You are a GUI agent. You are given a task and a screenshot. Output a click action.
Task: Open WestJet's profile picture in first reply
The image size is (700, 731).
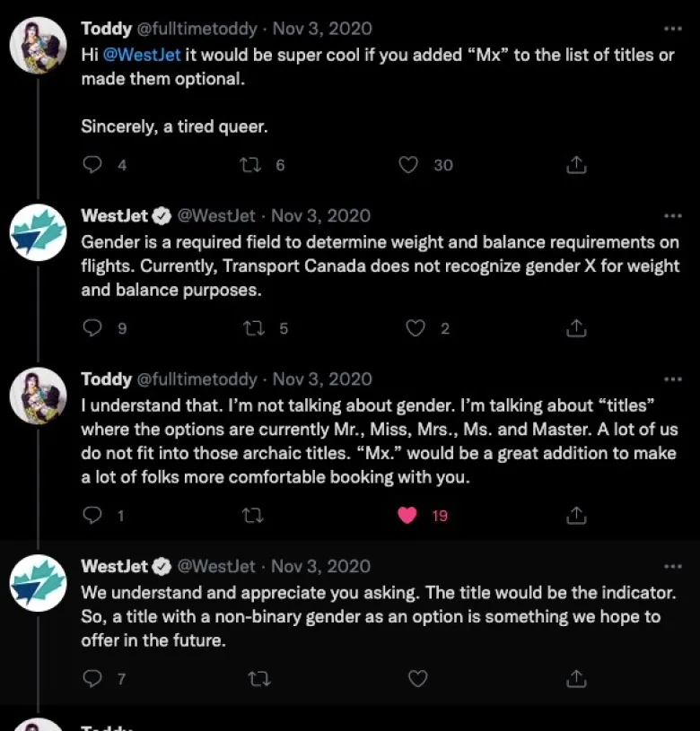38,232
